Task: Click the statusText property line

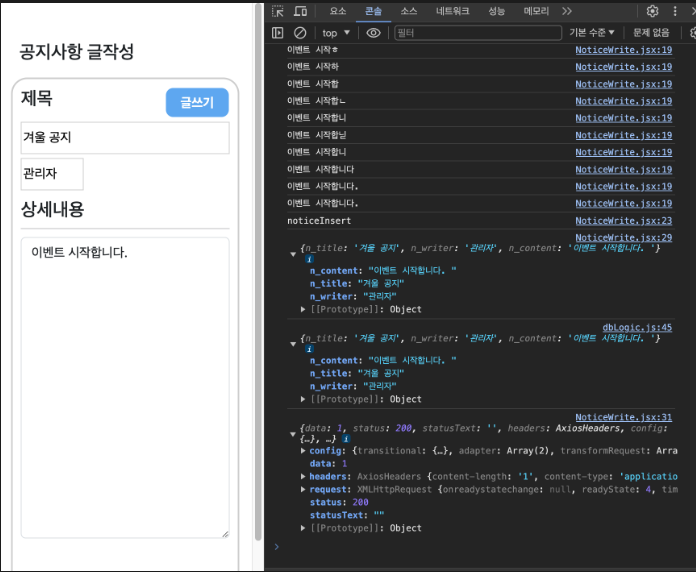Action: coord(347,515)
